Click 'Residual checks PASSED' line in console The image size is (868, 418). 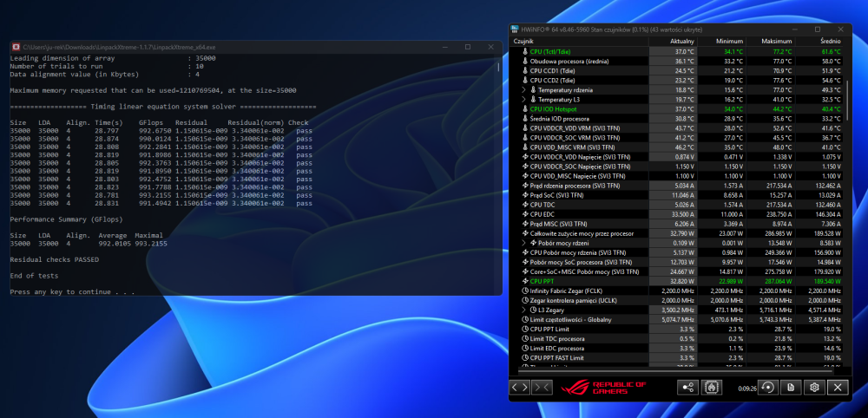[54, 259]
